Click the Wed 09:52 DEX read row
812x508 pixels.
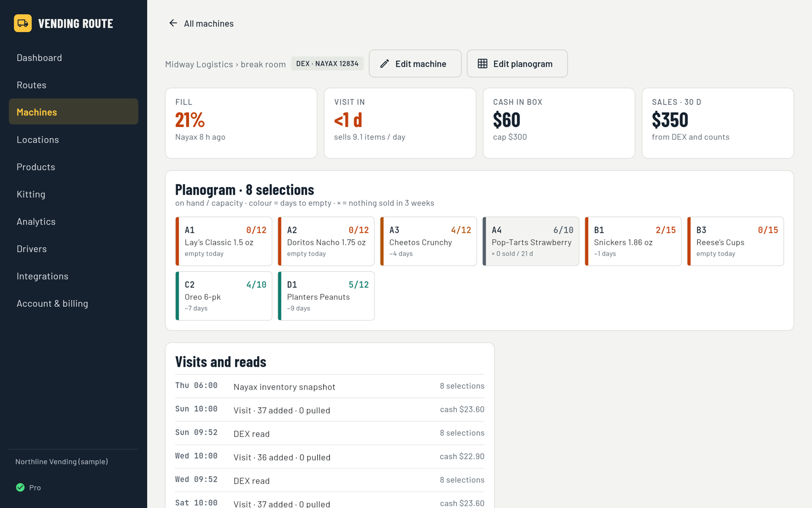pyautogui.click(x=330, y=480)
